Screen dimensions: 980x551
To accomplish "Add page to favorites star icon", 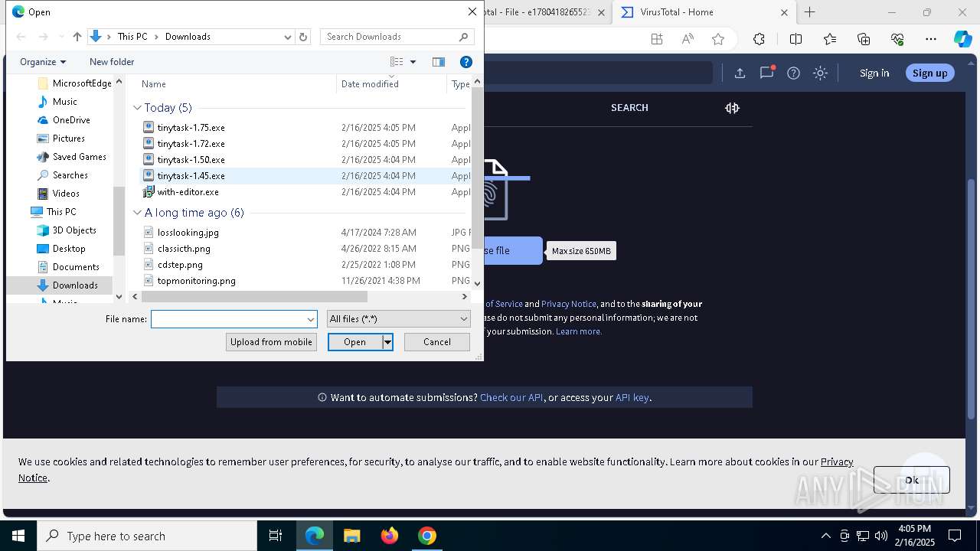I will coord(717,40).
